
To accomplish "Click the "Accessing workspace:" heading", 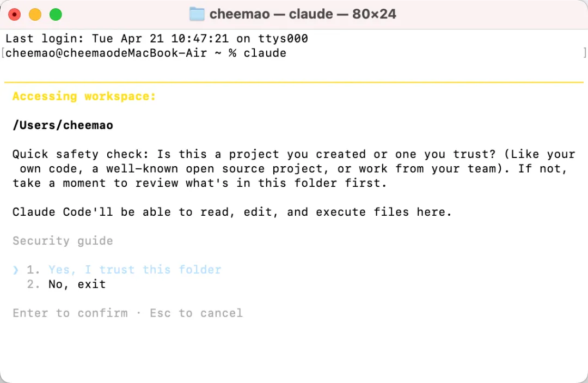I will coord(84,96).
